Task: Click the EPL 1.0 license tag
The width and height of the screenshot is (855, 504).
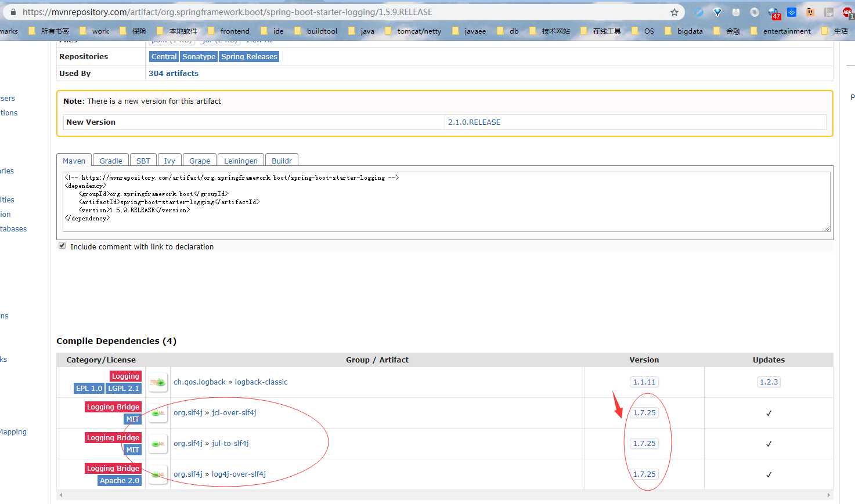Action: (89, 389)
